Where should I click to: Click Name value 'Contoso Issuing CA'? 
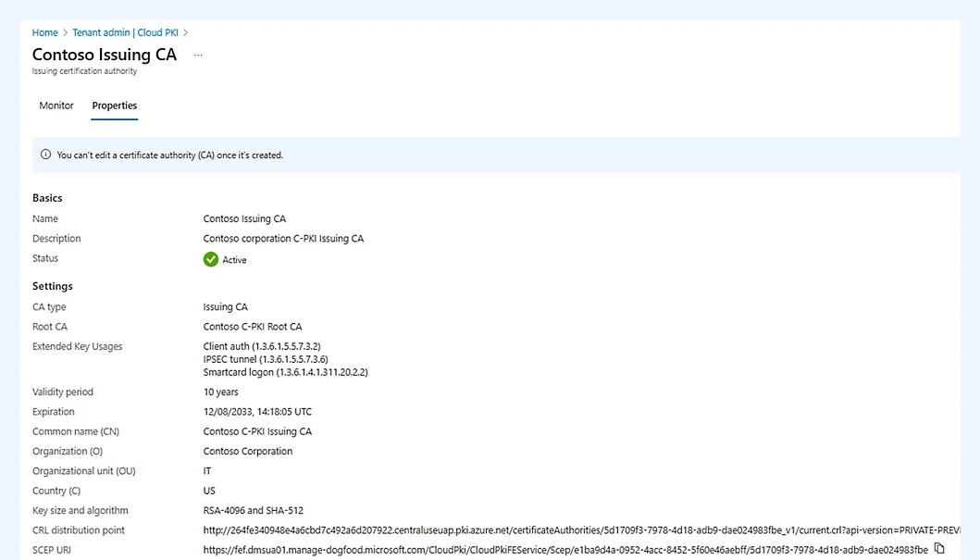point(244,218)
